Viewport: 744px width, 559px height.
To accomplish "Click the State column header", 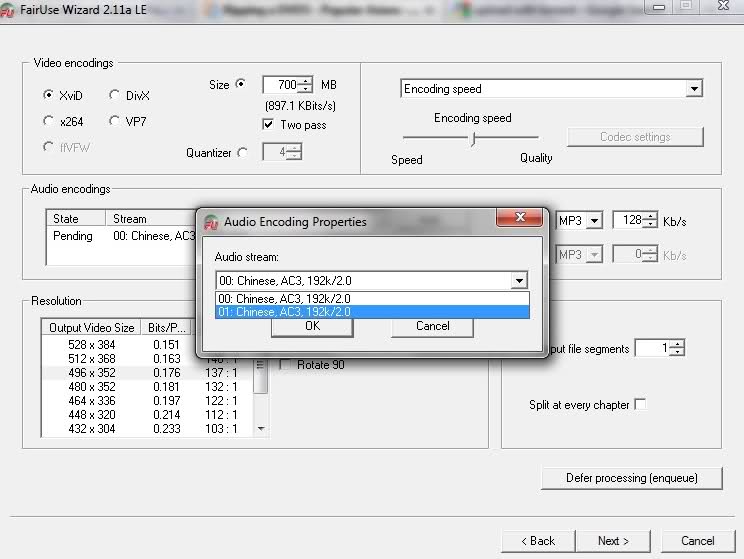I will (x=76, y=218).
